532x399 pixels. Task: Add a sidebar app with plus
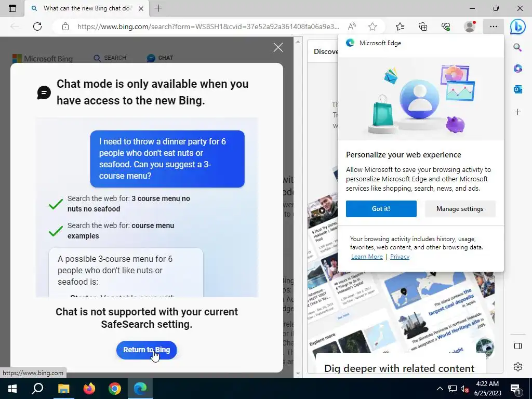517,112
